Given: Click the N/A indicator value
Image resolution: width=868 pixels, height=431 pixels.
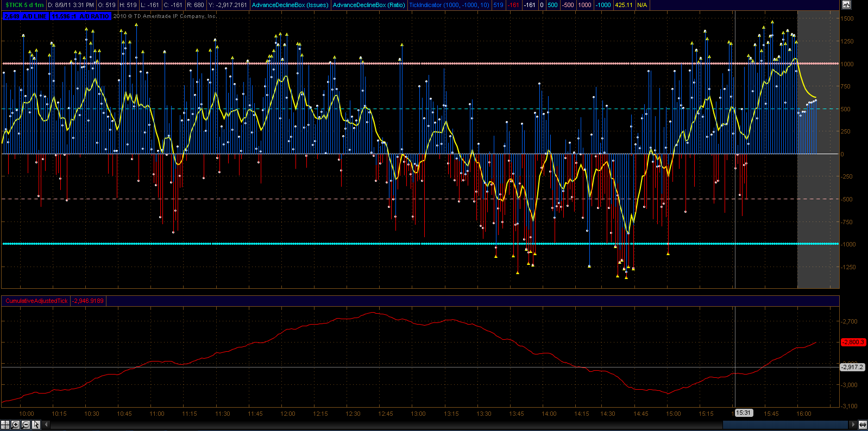Looking at the screenshot, I should [x=642, y=5].
